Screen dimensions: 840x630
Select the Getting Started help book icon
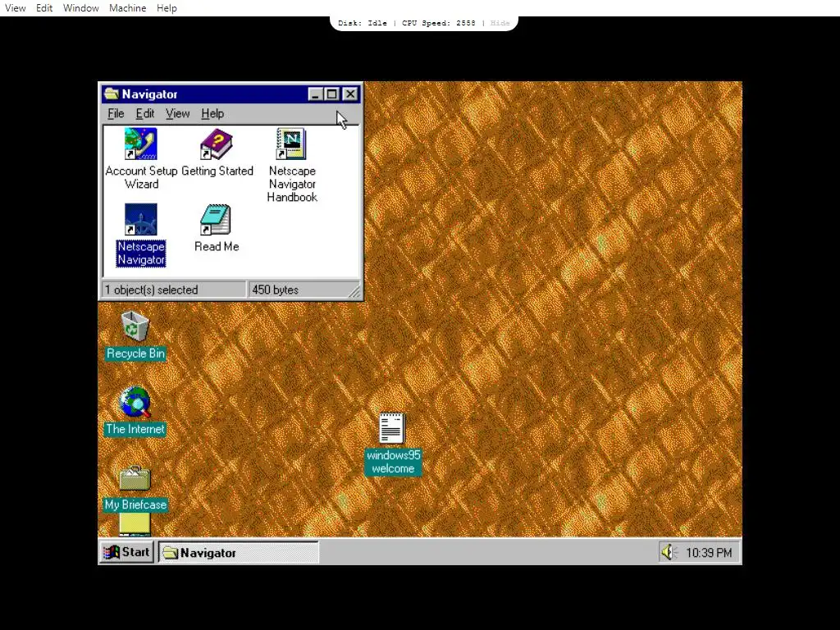(216, 144)
